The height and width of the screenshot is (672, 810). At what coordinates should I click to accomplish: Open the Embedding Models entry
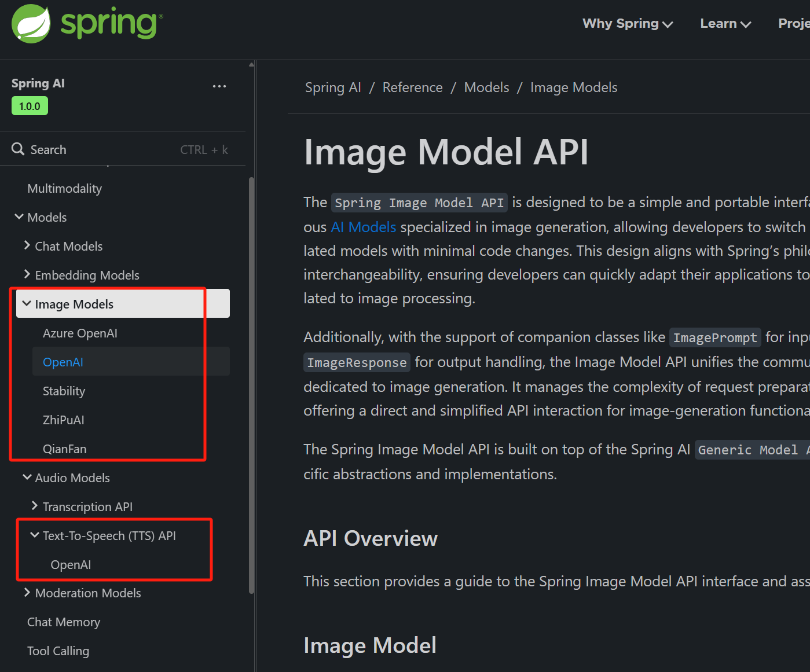[x=87, y=276]
